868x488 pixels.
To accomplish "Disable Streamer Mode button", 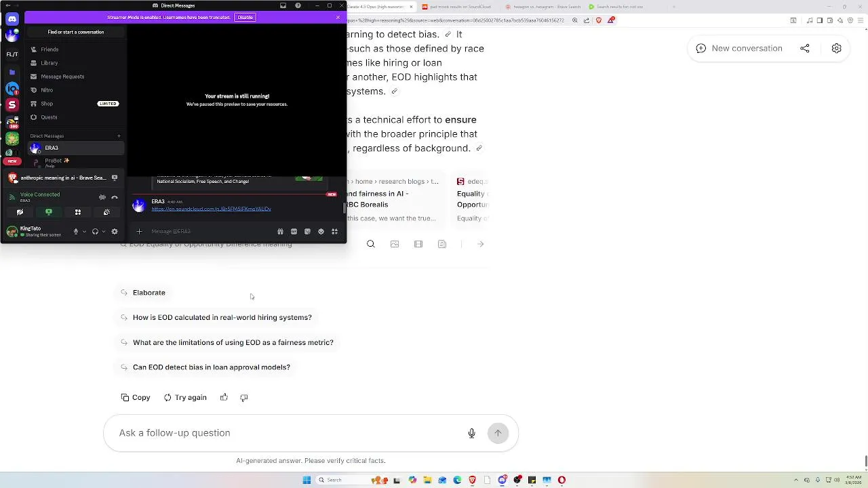I will tap(245, 17).
